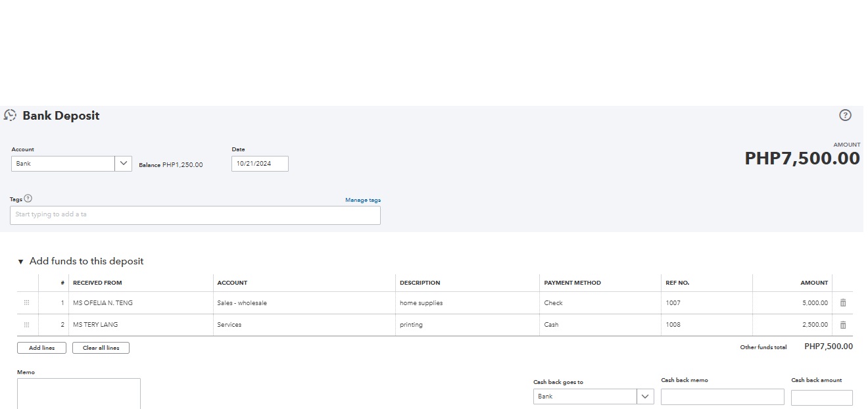Grab drag handle for line 1
The width and height of the screenshot is (868, 409).
[27, 303]
